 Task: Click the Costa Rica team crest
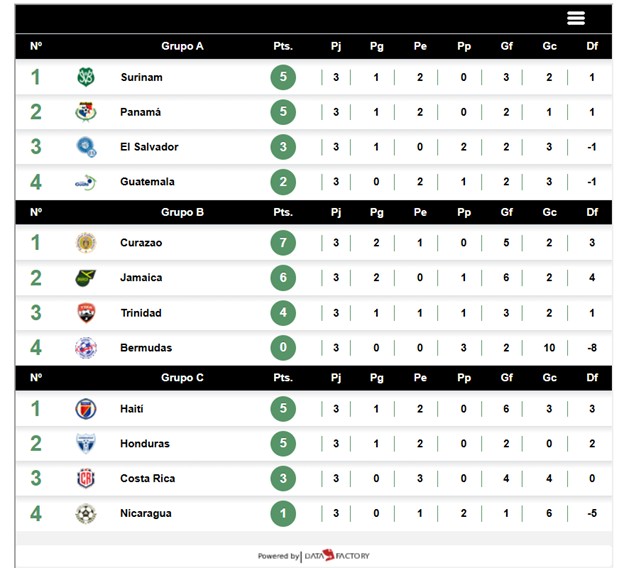point(86,479)
